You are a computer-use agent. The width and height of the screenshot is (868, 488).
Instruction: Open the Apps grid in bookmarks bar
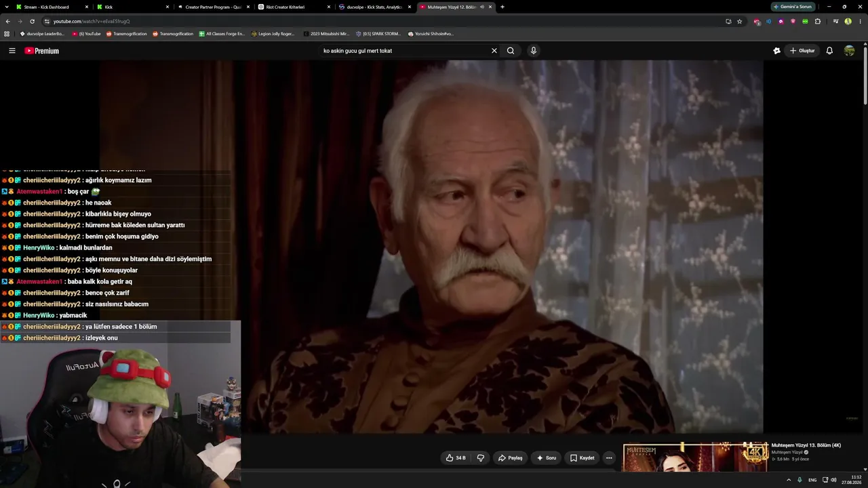coord(7,33)
